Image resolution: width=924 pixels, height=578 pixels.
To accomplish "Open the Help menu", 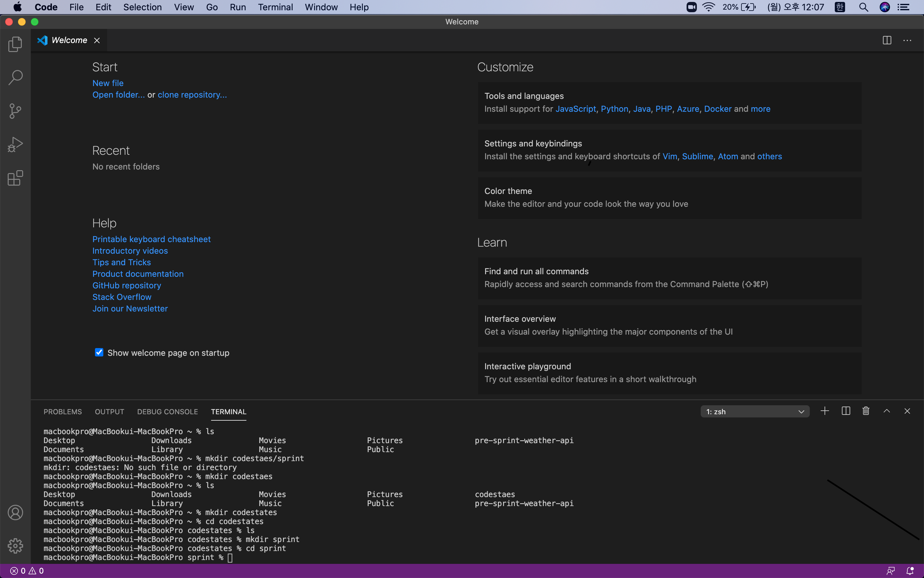I will click(359, 7).
